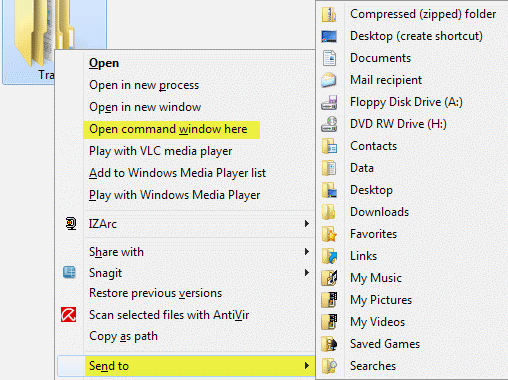Click the Compressed (zipped) folder icon
The height and width of the screenshot is (380, 508).
coord(329,14)
